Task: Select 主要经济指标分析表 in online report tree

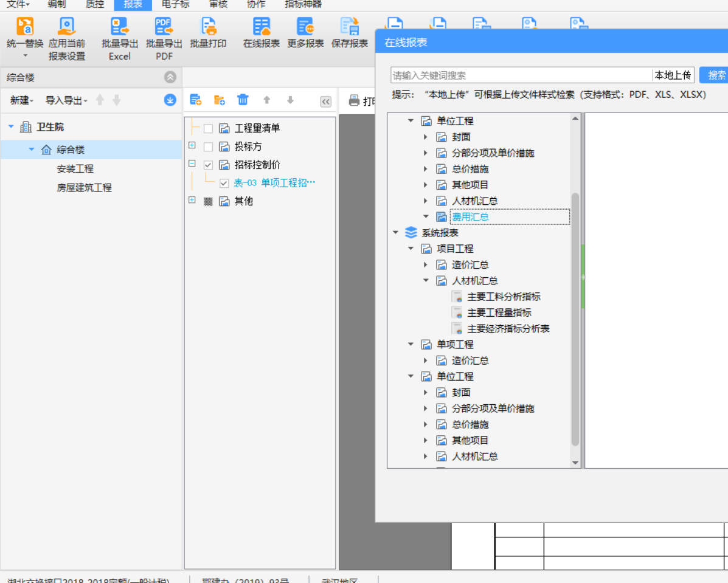Action: click(x=508, y=329)
